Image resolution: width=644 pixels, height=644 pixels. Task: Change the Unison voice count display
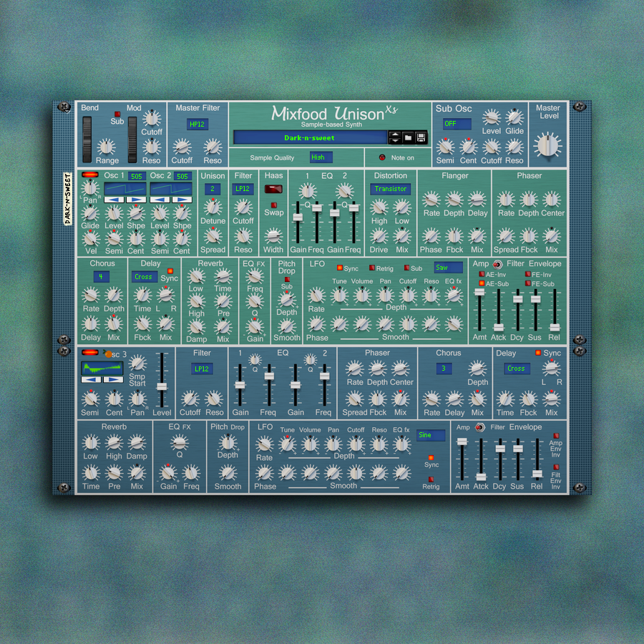tap(213, 189)
